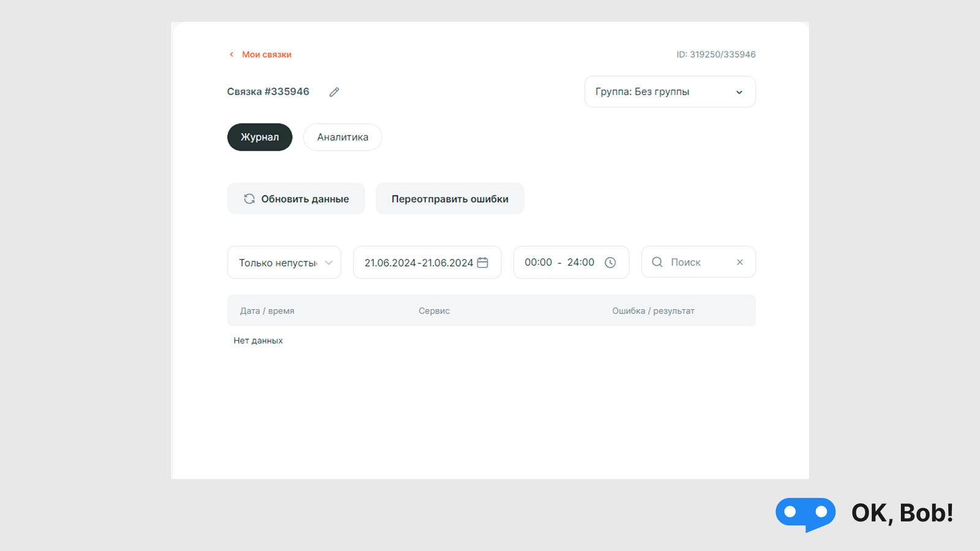Click the Дата / время column header

[x=267, y=311]
